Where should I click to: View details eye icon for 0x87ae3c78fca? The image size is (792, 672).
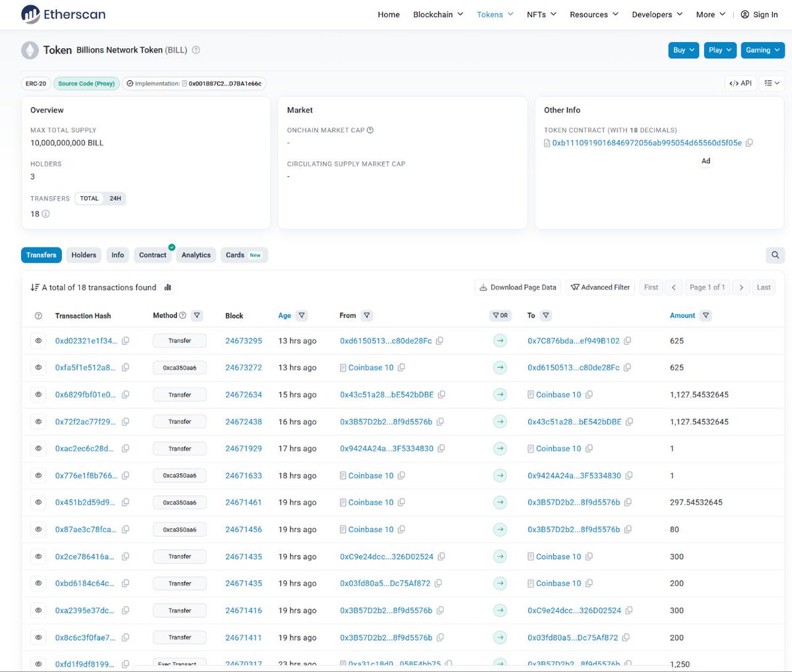38,529
